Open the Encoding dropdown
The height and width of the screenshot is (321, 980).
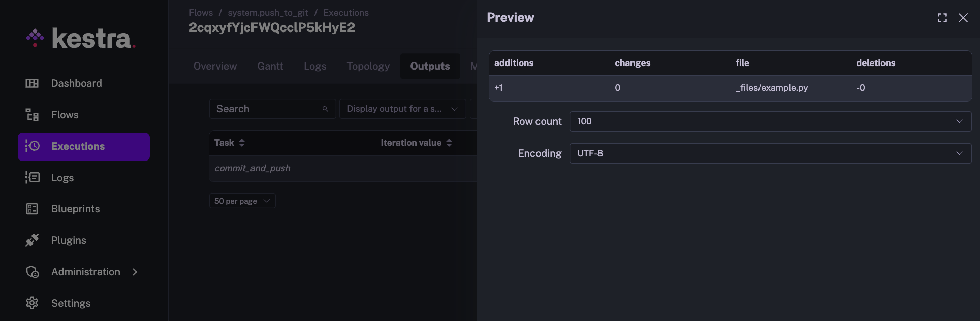(770, 153)
